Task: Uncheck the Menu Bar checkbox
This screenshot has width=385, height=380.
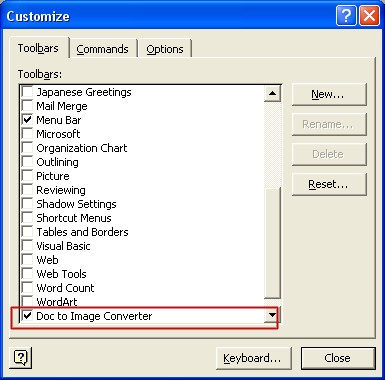Action: click(27, 119)
